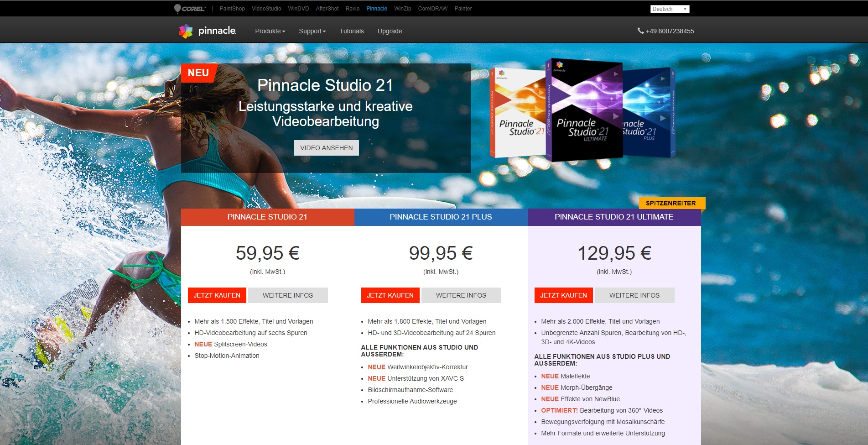Click 'Leistungsstarke und kreative Videobearbeitung' text
The width and height of the screenshot is (868, 445).
tap(326, 114)
